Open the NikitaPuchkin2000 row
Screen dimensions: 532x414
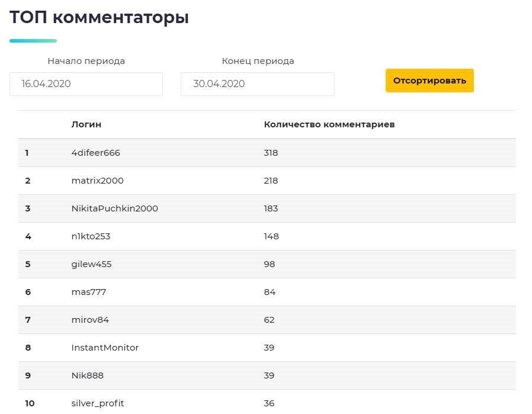click(x=115, y=208)
